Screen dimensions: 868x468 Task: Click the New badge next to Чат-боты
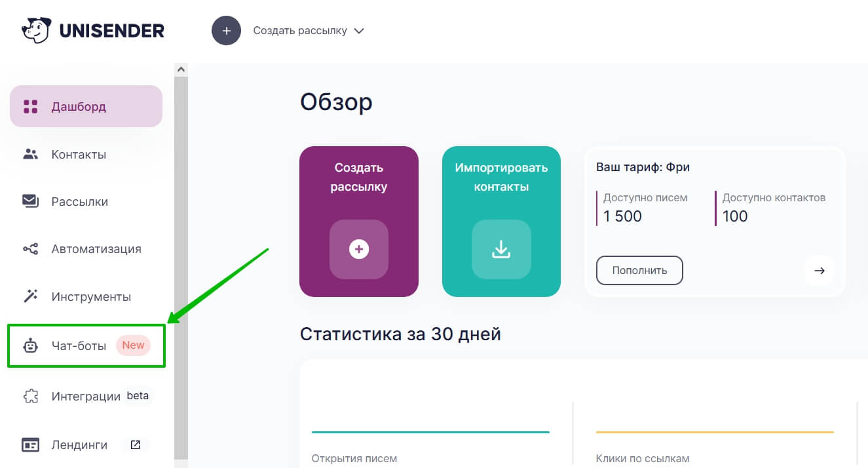[133, 345]
